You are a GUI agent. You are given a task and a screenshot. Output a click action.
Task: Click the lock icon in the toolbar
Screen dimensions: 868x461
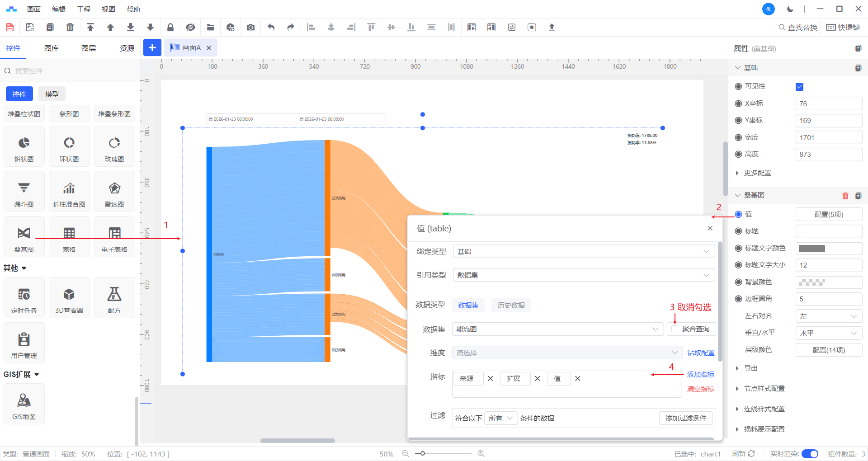170,28
